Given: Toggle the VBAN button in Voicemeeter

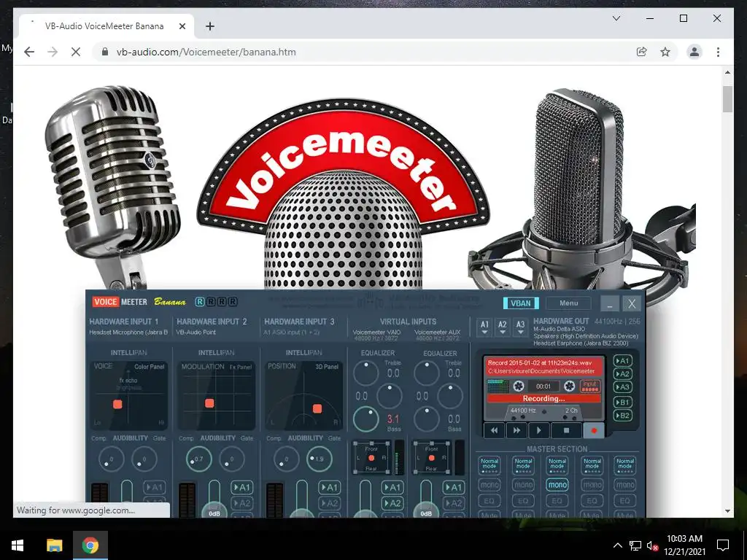Looking at the screenshot, I should [x=521, y=303].
